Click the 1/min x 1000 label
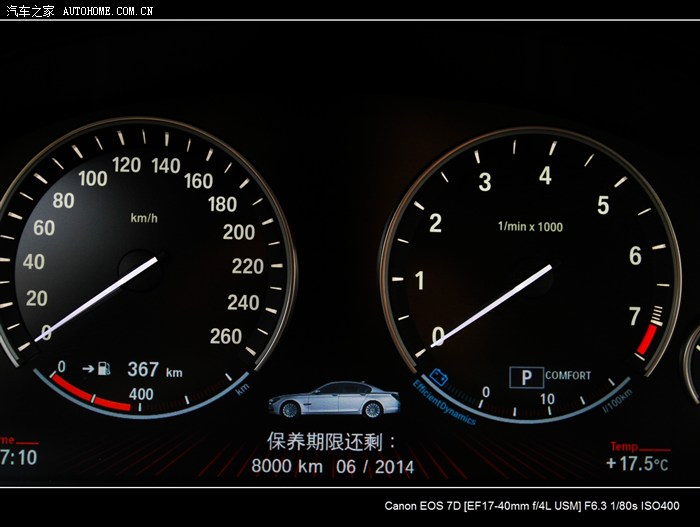The width and height of the screenshot is (700, 527). (530, 227)
